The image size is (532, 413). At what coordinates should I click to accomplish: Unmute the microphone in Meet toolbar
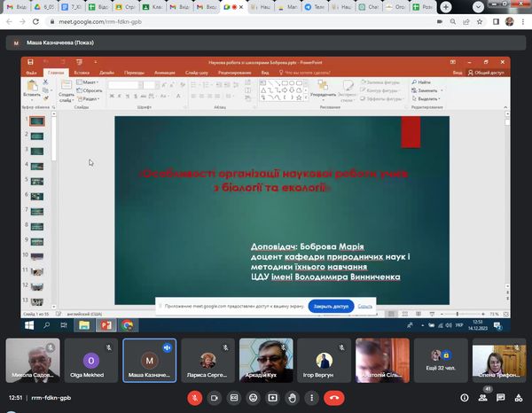point(195,398)
